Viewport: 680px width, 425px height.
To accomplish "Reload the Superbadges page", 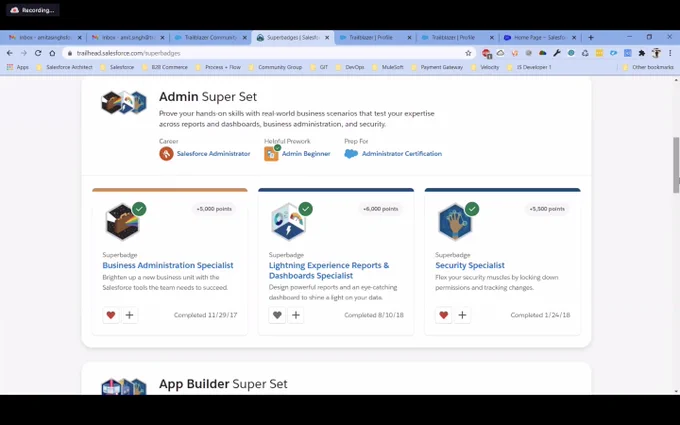I will coord(38,53).
